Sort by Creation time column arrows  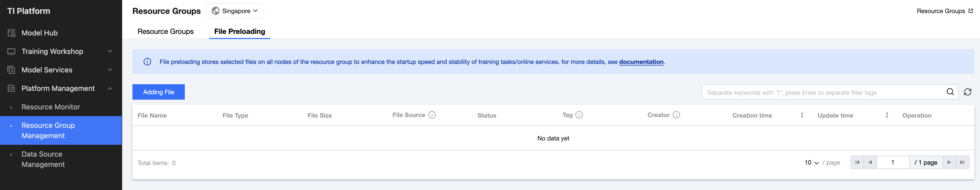point(802,115)
